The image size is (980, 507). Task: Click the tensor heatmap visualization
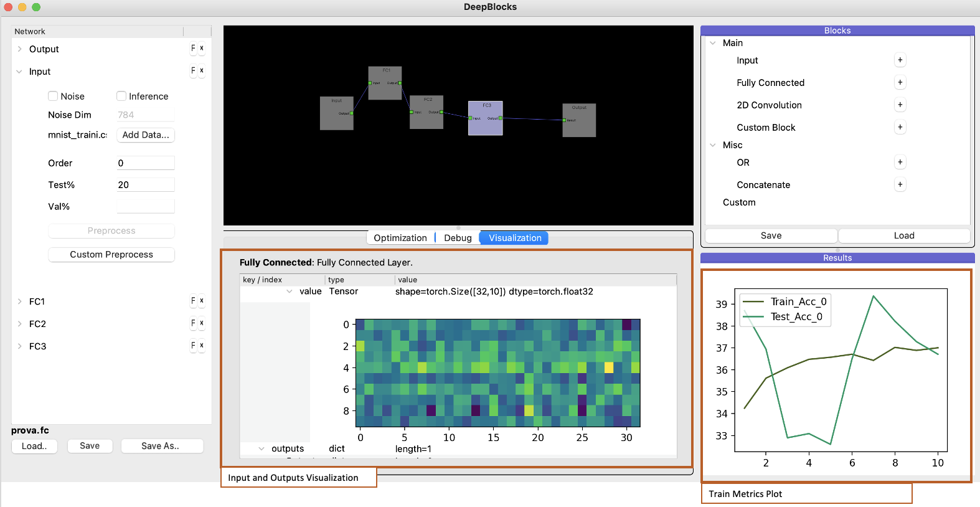tap(498, 372)
